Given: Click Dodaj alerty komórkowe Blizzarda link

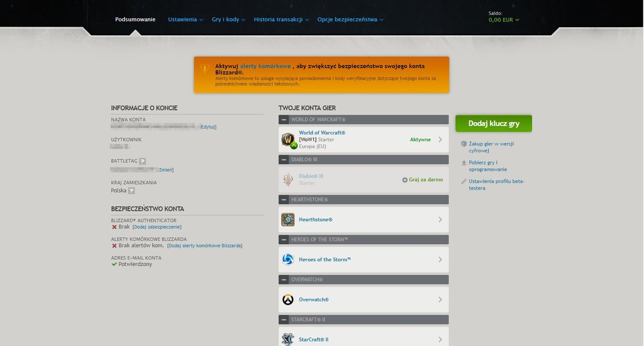Looking at the screenshot, I should (x=204, y=246).
